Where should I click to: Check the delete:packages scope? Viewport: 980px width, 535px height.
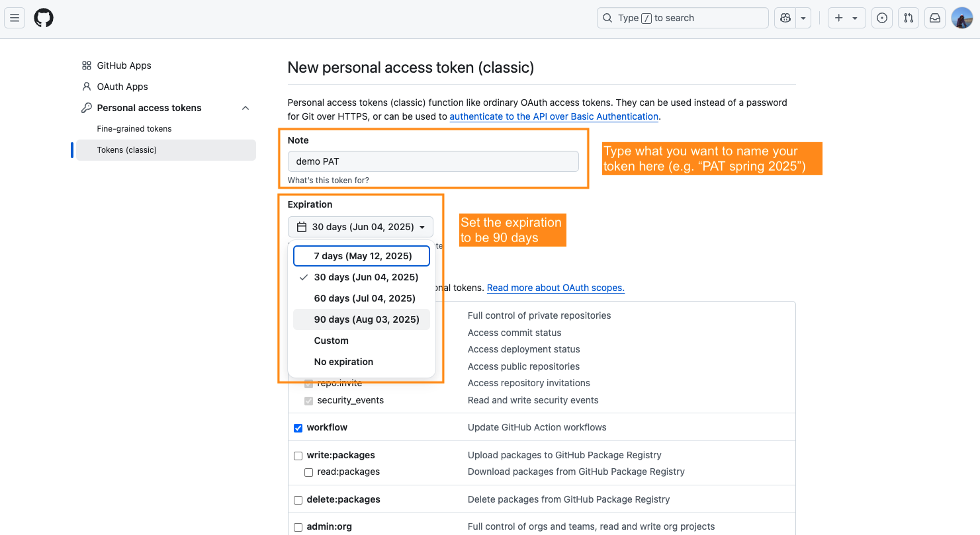298,500
